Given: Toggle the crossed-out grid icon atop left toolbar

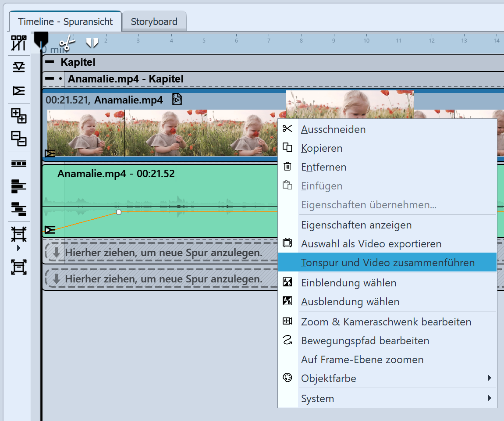Looking at the screenshot, I should pyautogui.click(x=19, y=43).
